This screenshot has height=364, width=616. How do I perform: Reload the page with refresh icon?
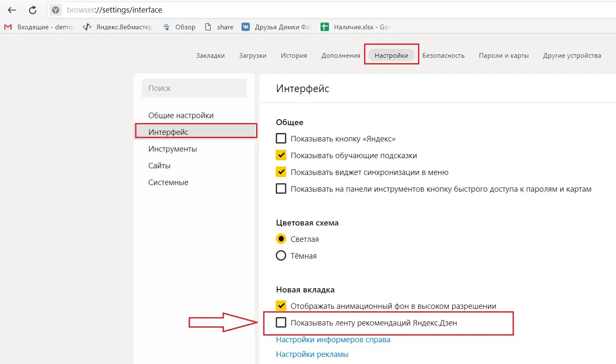[33, 10]
